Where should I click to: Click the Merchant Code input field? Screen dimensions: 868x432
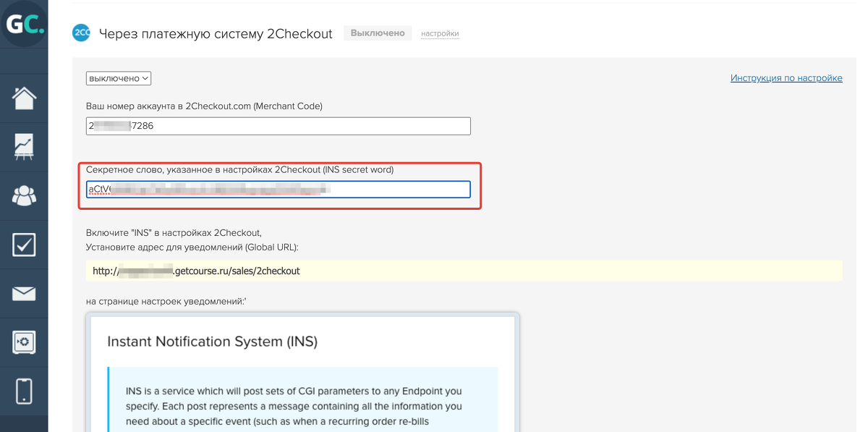pos(278,126)
